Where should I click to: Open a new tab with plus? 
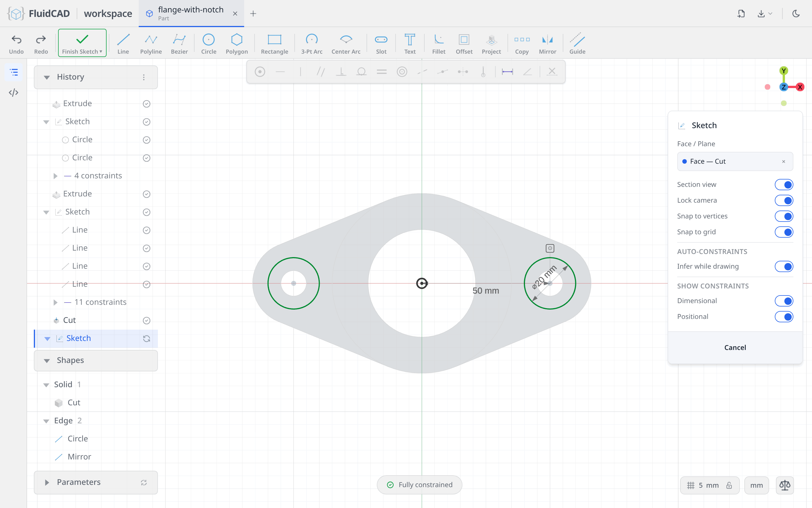[253, 14]
